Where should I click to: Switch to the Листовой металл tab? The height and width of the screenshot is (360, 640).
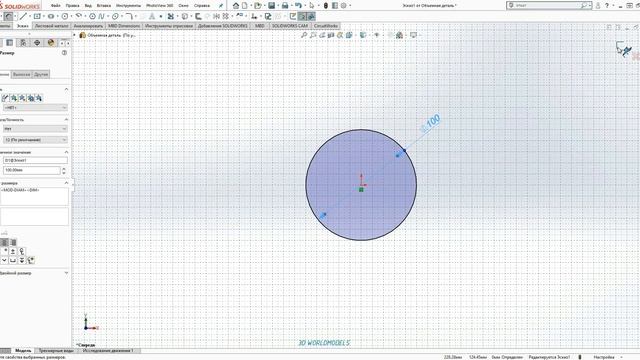coord(51,26)
